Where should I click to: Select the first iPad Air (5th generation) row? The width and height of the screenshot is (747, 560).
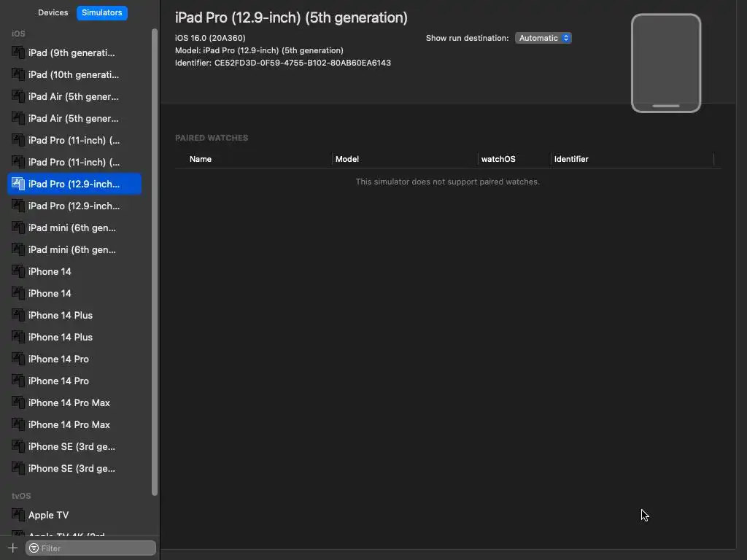coord(74,97)
